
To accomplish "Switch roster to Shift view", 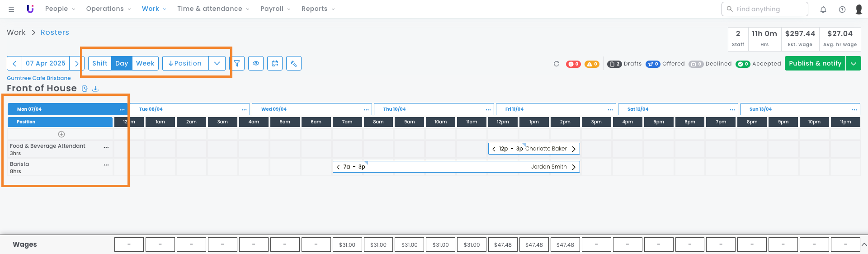I will click(100, 63).
